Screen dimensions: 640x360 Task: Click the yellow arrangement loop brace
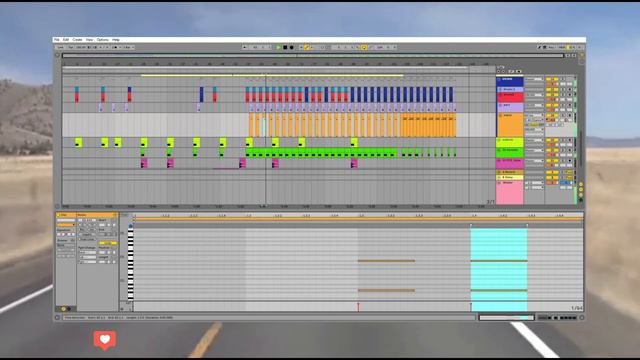[272, 75]
